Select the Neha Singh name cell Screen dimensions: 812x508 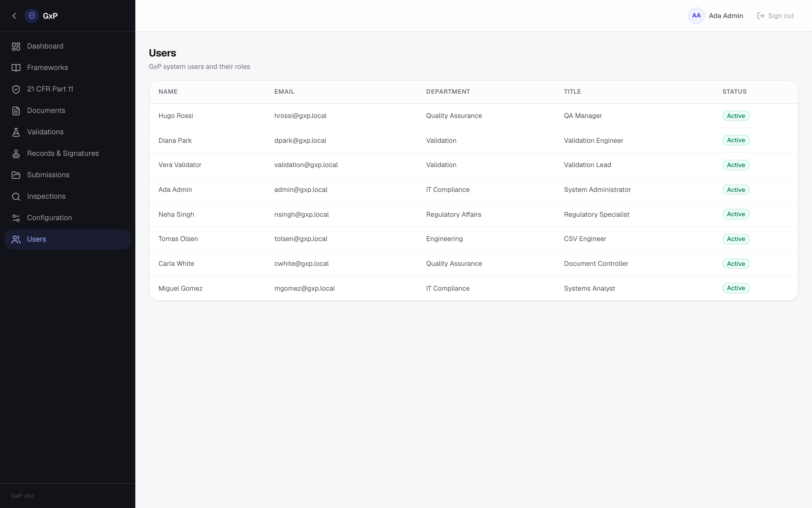coord(176,214)
